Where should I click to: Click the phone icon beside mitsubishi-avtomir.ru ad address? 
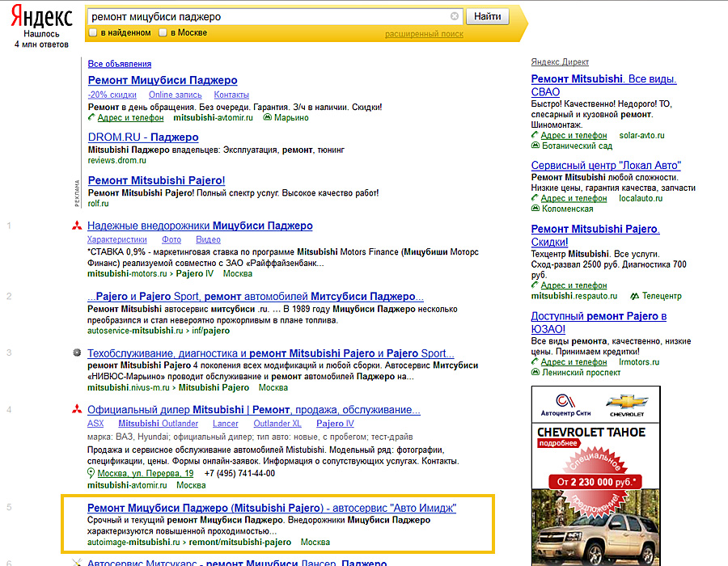click(x=91, y=117)
